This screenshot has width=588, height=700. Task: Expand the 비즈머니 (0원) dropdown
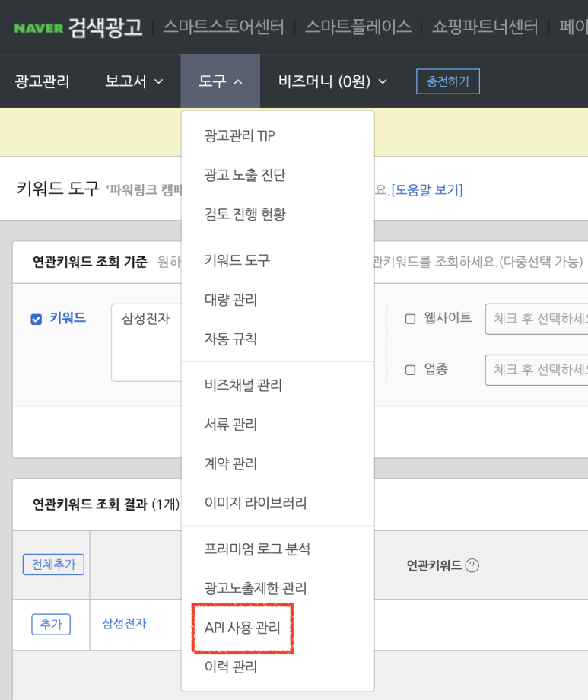(332, 81)
